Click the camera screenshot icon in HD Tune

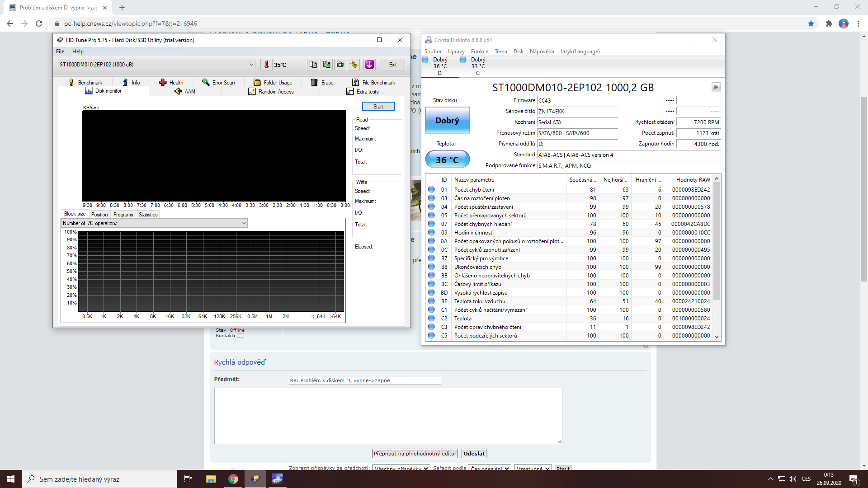coord(340,65)
